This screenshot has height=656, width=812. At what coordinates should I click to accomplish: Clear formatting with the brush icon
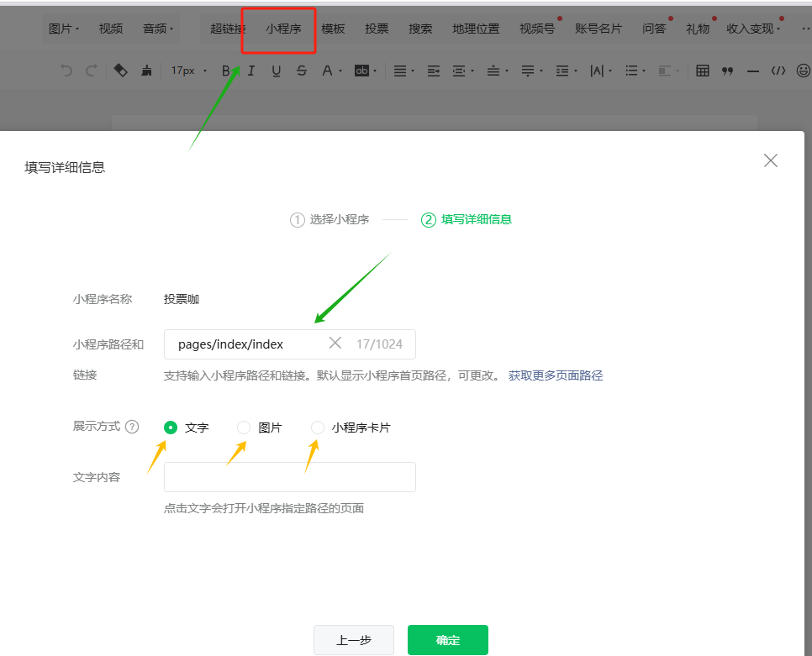[x=146, y=71]
